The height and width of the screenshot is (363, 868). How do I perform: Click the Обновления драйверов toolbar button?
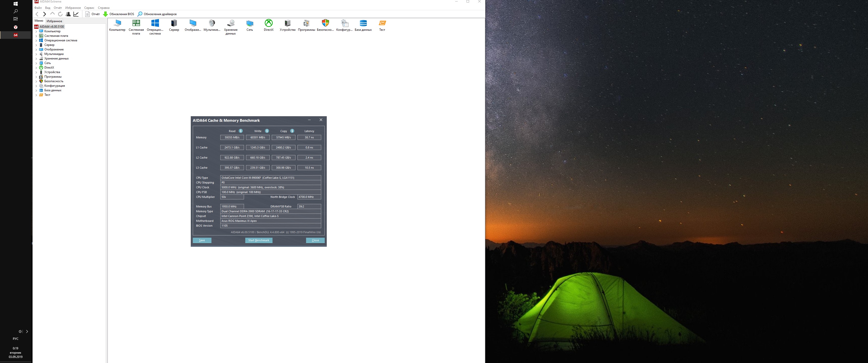pyautogui.click(x=157, y=14)
